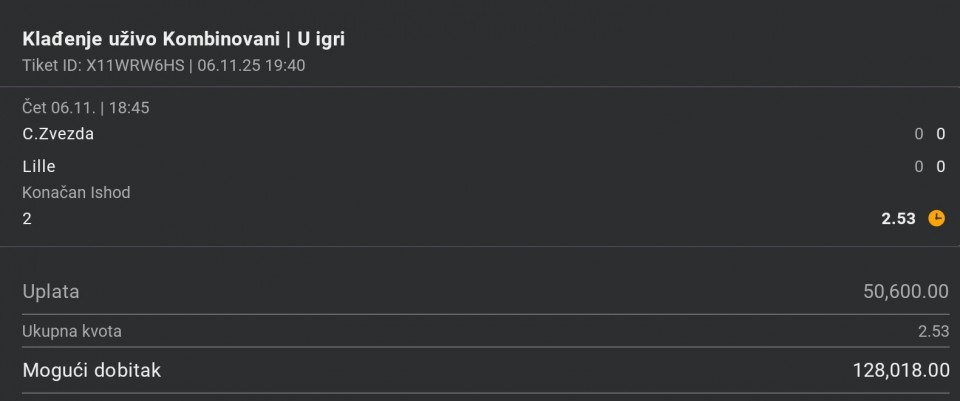This screenshot has width=960, height=401.
Task: Click the 2.53 value in the Ukupna kvota row
Action: [x=932, y=331]
